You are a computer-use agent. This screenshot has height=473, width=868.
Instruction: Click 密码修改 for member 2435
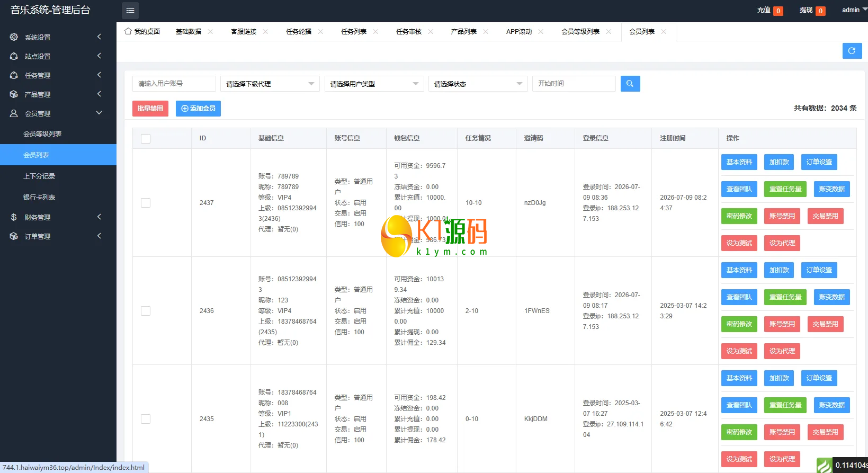tap(739, 432)
